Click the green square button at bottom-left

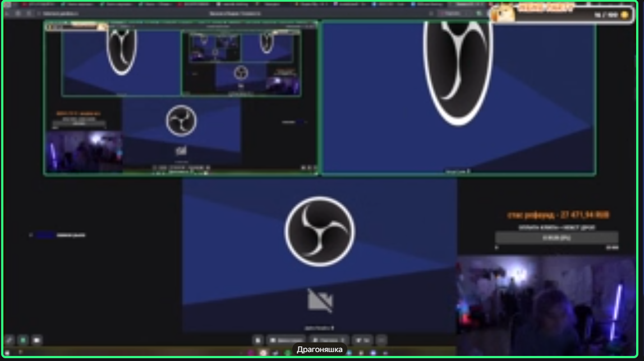[23, 340]
